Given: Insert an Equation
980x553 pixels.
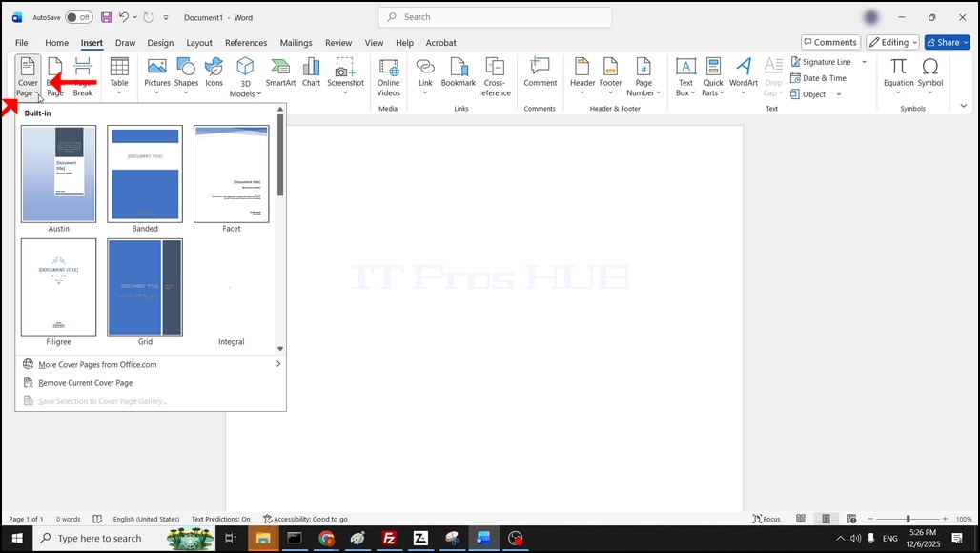Looking at the screenshot, I should pyautogui.click(x=898, y=76).
